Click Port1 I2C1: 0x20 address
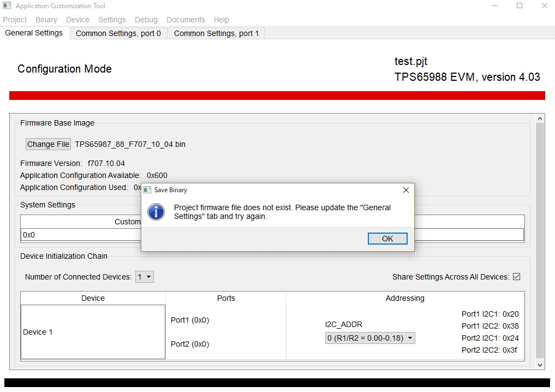Viewport: 555px width, 392px height. (490, 314)
